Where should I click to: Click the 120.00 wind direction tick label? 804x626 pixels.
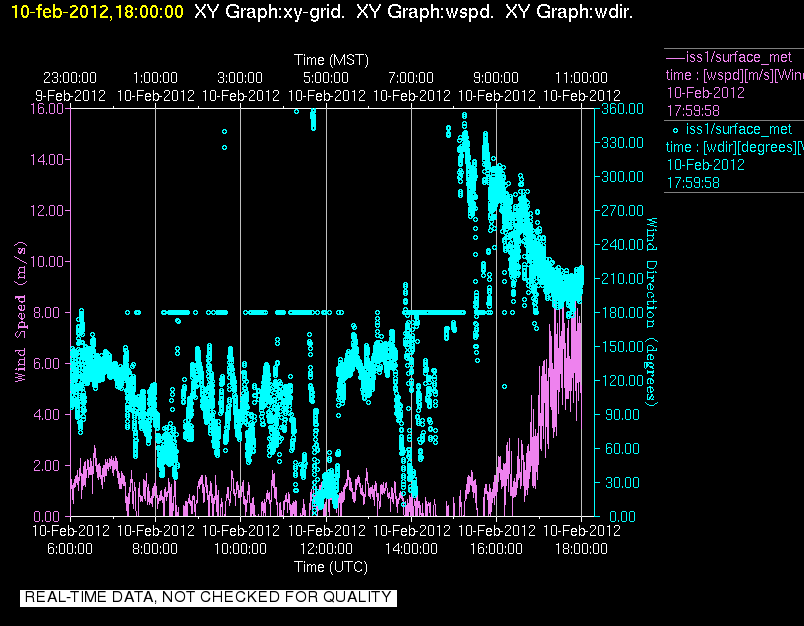pyautogui.click(x=622, y=380)
